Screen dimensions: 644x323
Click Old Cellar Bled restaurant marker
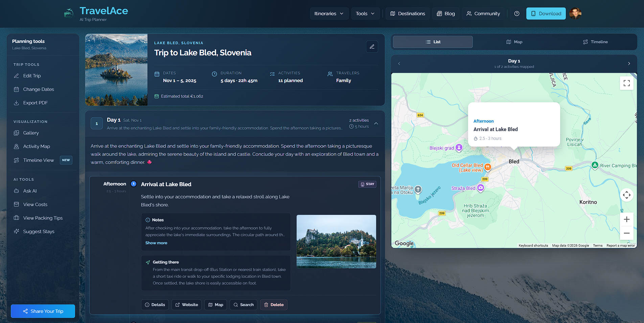pyautogui.click(x=487, y=167)
